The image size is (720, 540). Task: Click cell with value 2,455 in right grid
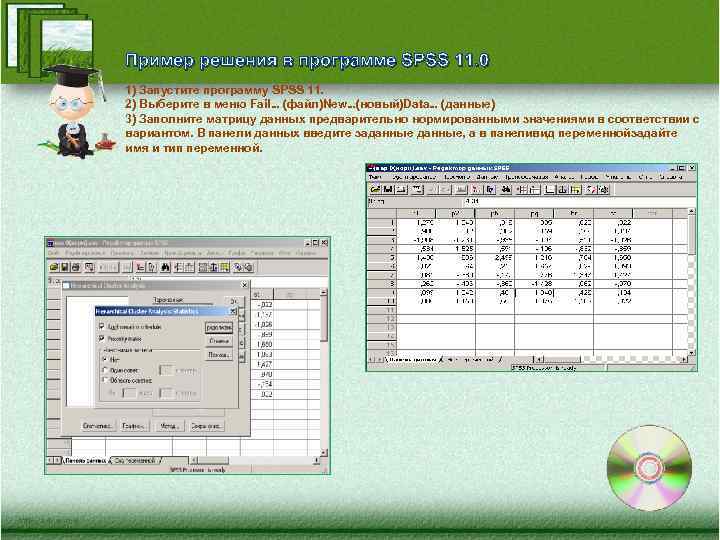point(495,258)
